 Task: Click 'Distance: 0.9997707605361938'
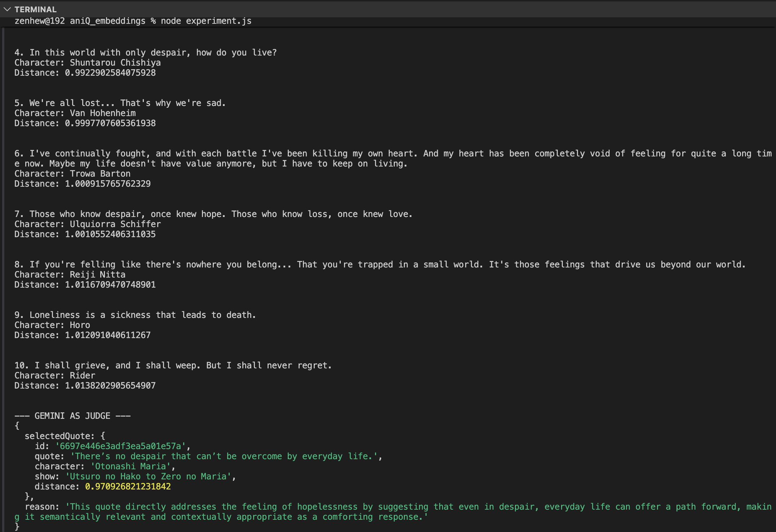click(x=85, y=123)
